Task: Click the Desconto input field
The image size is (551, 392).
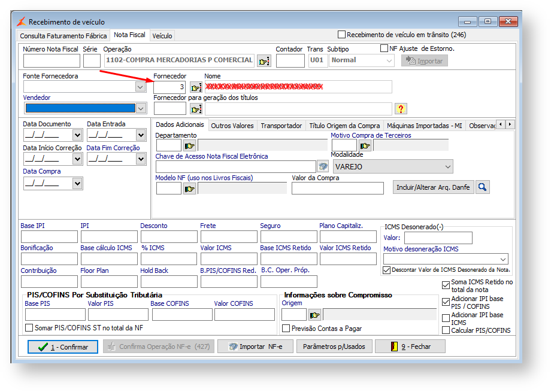Action: pyautogui.click(x=169, y=237)
